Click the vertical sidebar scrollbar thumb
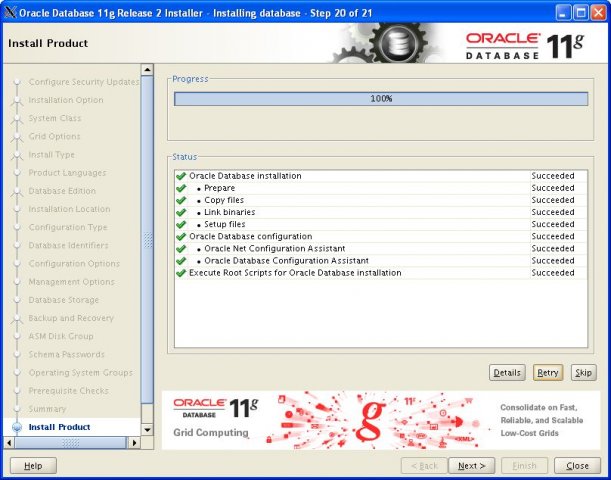 pyautogui.click(x=147, y=240)
